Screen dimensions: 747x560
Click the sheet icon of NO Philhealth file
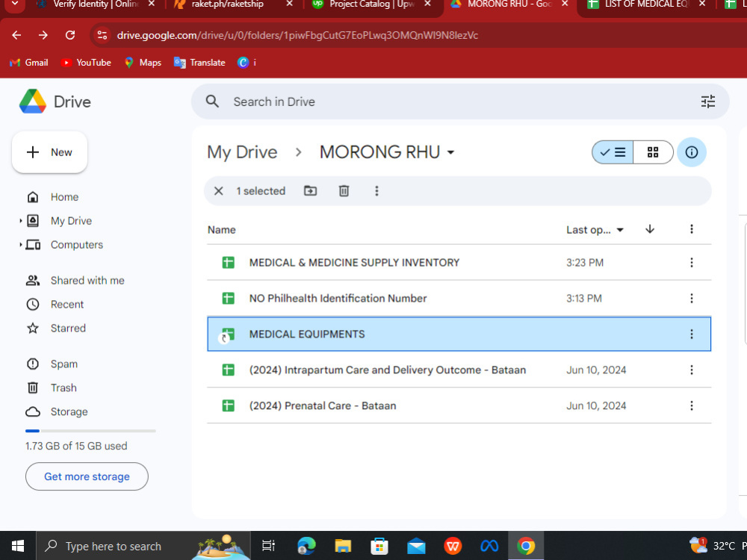click(228, 298)
